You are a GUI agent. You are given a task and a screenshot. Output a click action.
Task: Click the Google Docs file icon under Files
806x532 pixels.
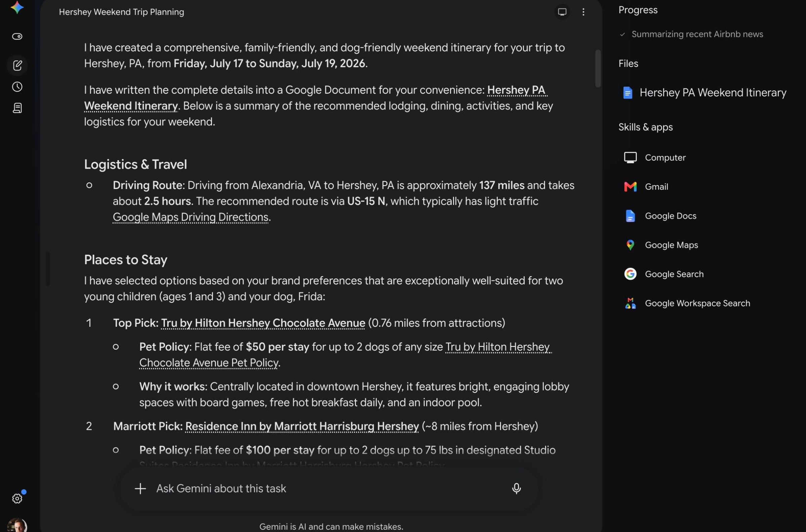pyautogui.click(x=628, y=93)
